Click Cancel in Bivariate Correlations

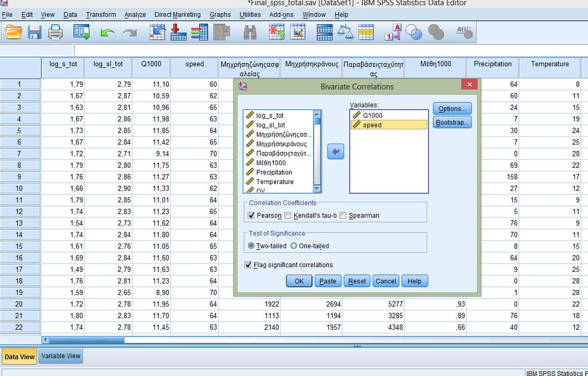point(386,281)
